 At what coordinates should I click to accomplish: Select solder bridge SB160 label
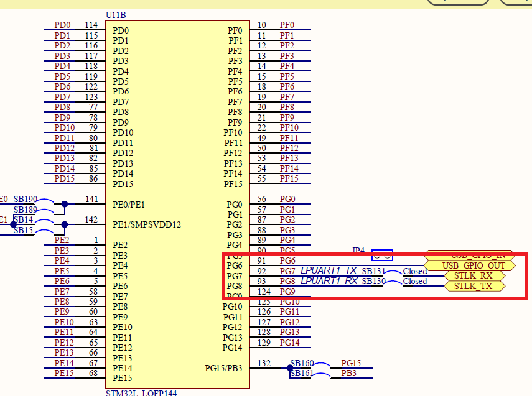tap(302, 363)
